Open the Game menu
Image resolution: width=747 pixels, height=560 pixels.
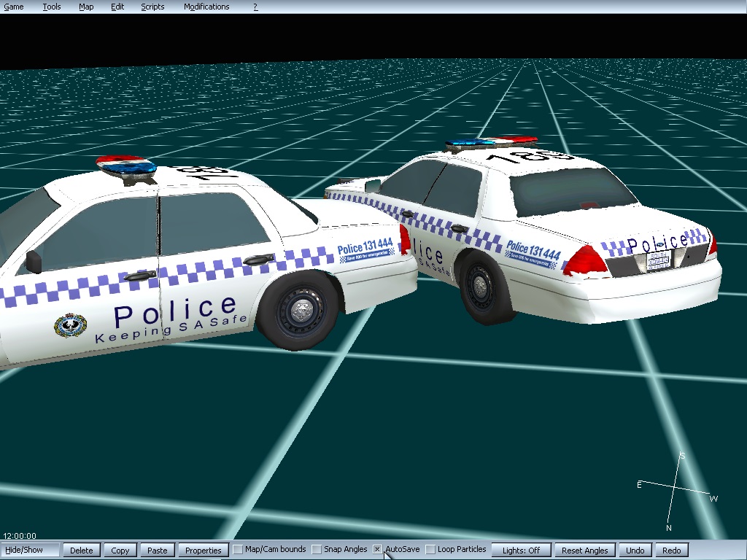coord(14,7)
